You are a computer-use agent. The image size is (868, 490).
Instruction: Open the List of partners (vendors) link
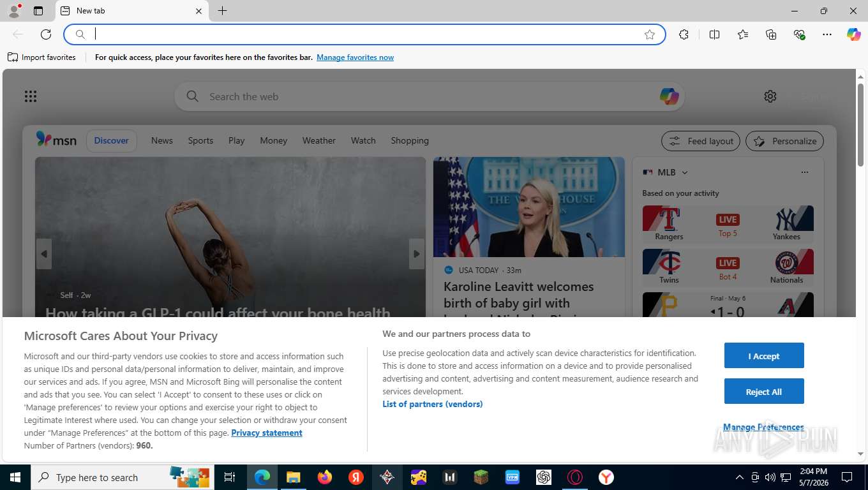click(433, 404)
